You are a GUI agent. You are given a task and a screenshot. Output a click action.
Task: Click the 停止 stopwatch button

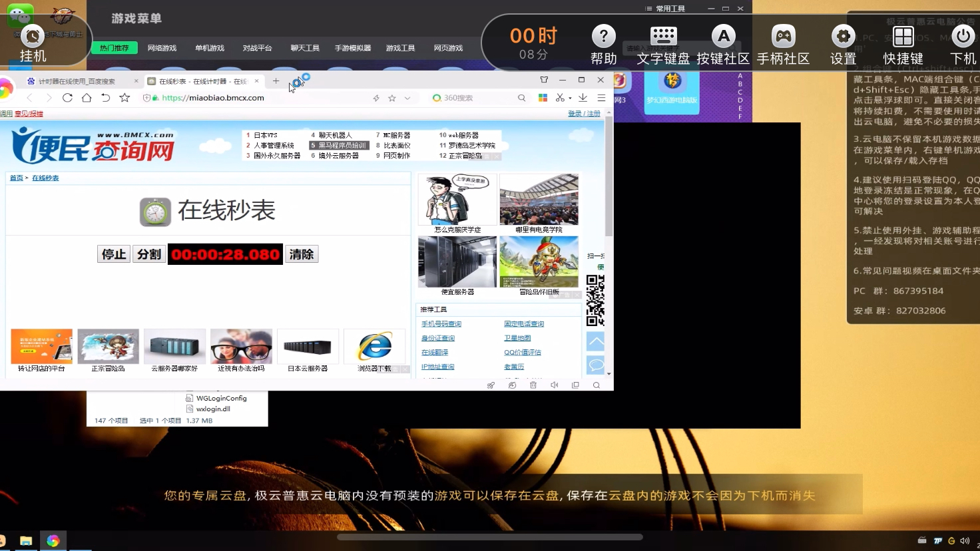113,254
